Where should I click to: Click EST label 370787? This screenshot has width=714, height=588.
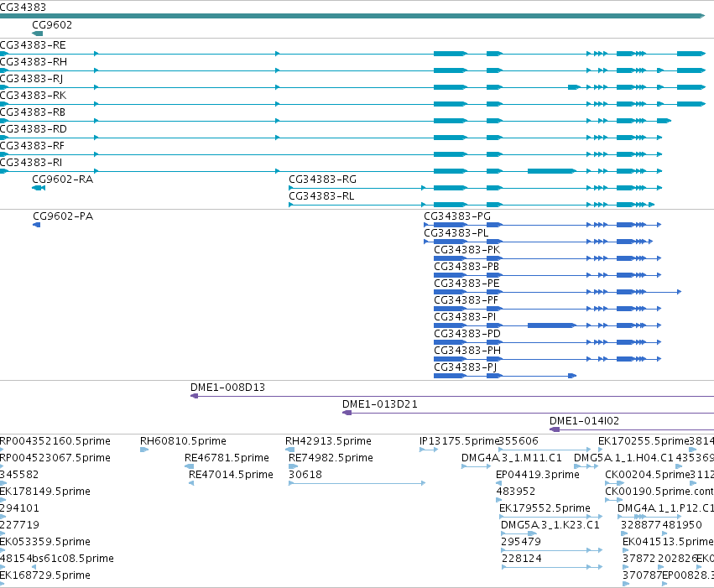pos(642,576)
